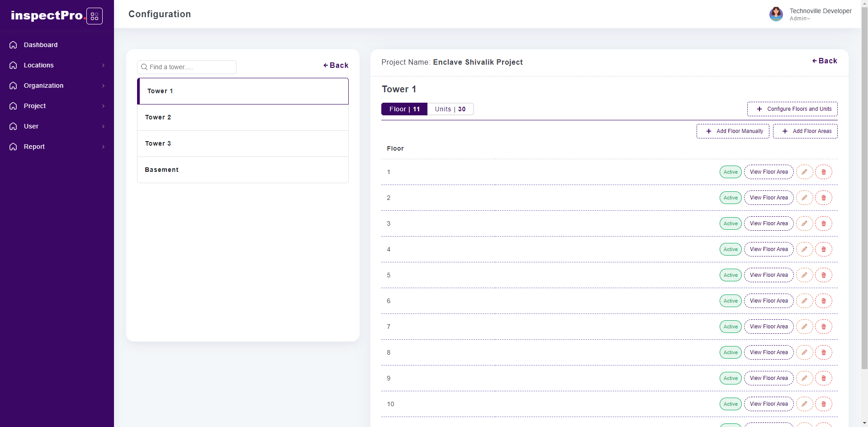The height and width of the screenshot is (427, 868).
Task: Click the user profile avatar picture
Action: 776,14
